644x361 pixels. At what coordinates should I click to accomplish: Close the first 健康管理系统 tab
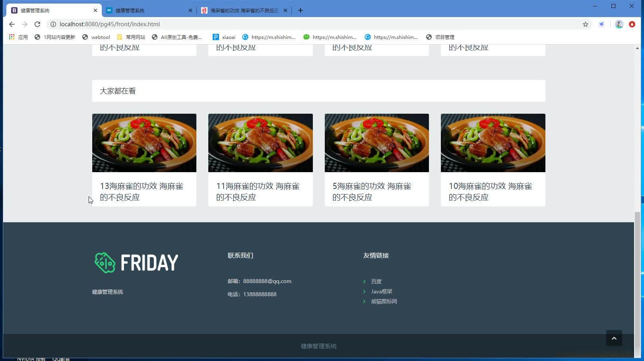95,10
